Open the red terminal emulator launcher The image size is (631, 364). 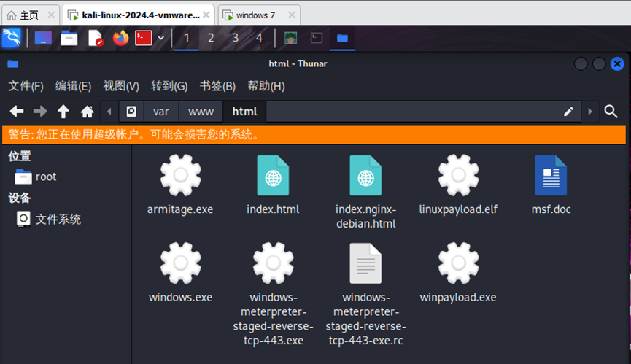tap(143, 38)
